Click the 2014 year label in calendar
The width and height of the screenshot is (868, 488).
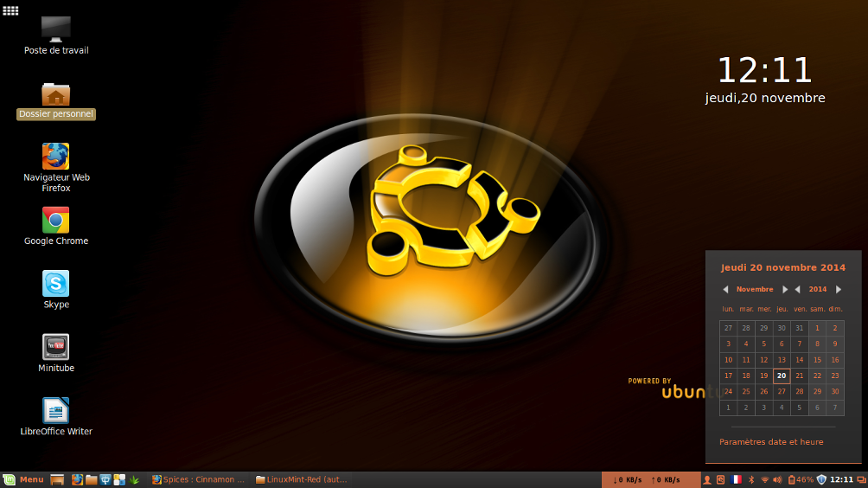[818, 289]
